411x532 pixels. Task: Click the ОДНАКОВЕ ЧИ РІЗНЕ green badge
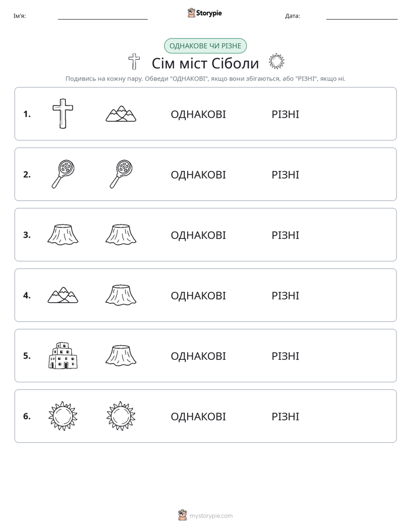(205, 46)
